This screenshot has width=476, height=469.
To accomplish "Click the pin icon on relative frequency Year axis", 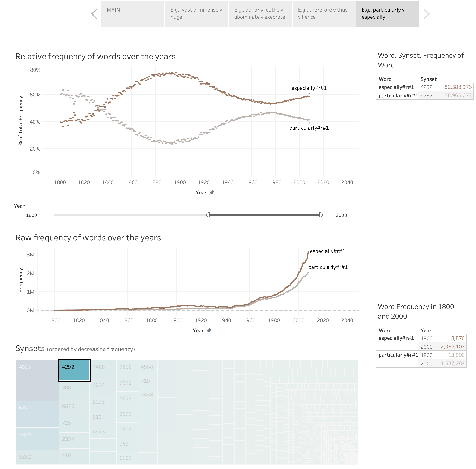I will (x=212, y=192).
